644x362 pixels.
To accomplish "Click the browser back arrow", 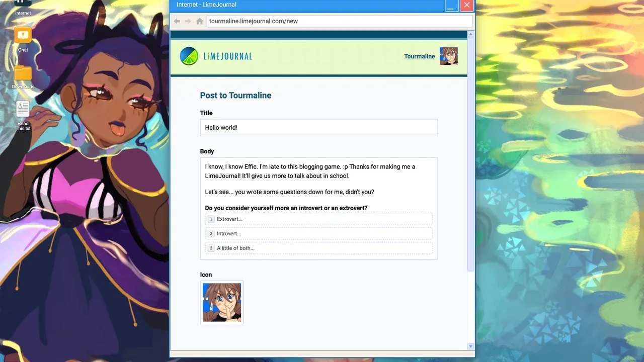I will (x=177, y=21).
